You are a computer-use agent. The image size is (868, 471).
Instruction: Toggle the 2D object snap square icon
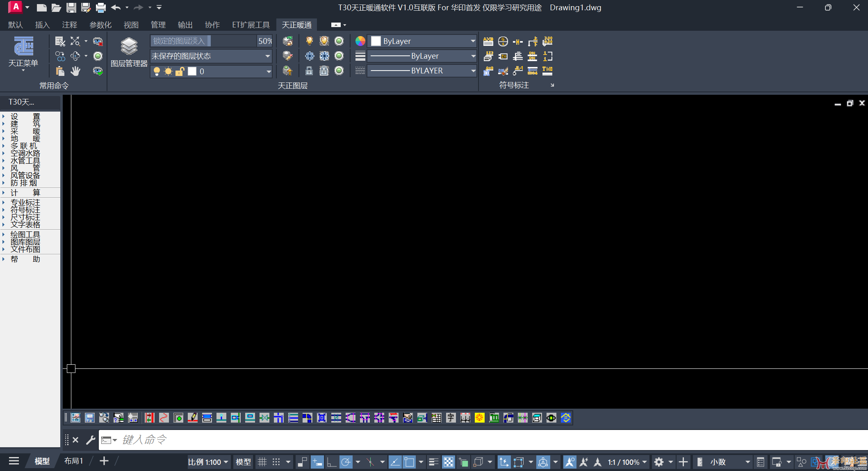(x=409, y=462)
